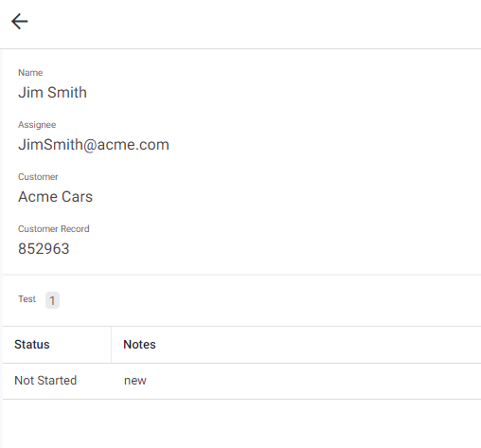Select the Not Started table row
The height and width of the screenshot is (448, 481).
(x=241, y=381)
